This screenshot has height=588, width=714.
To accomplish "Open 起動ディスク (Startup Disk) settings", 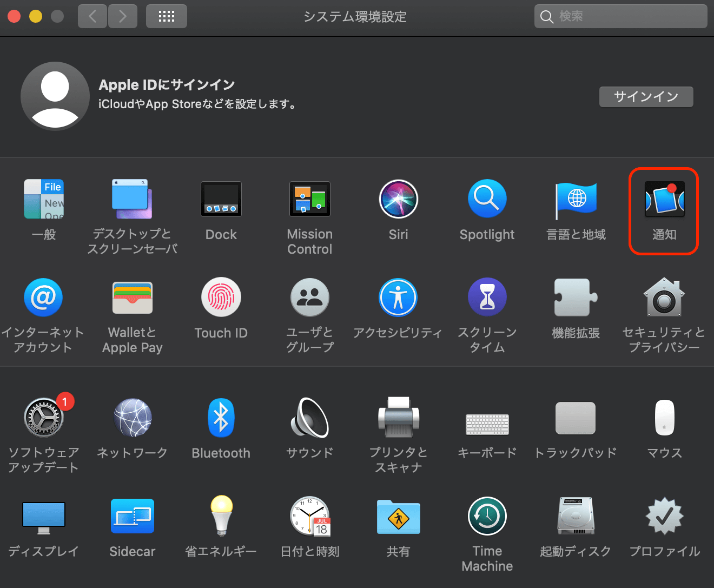I will point(575,516).
